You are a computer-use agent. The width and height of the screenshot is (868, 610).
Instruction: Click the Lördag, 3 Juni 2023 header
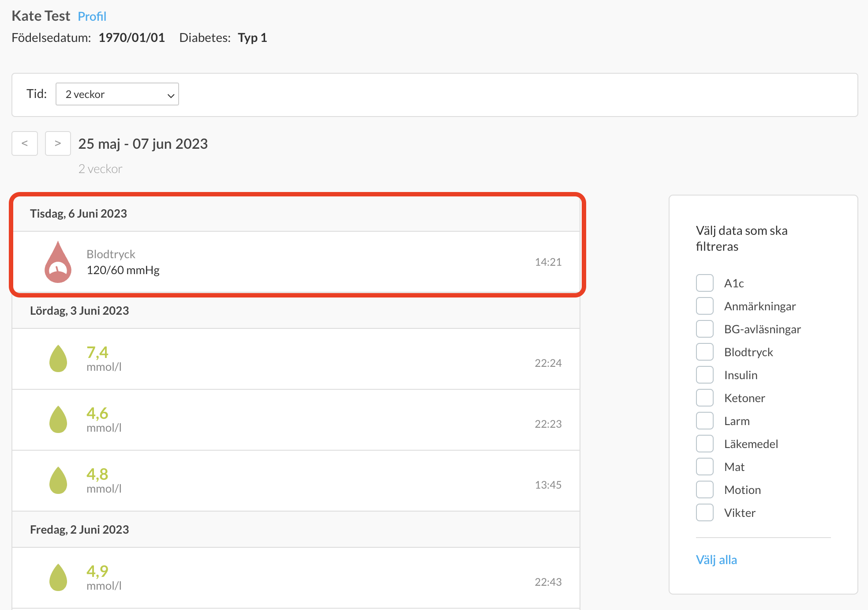pos(79,311)
